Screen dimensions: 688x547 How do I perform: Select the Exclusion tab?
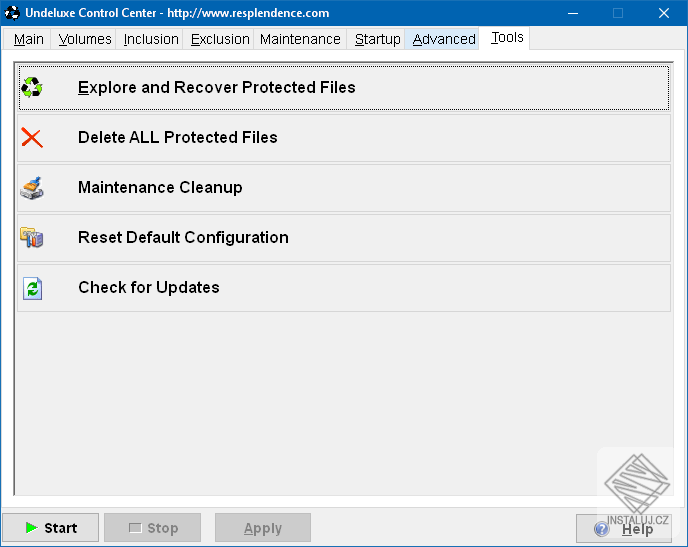click(x=220, y=39)
